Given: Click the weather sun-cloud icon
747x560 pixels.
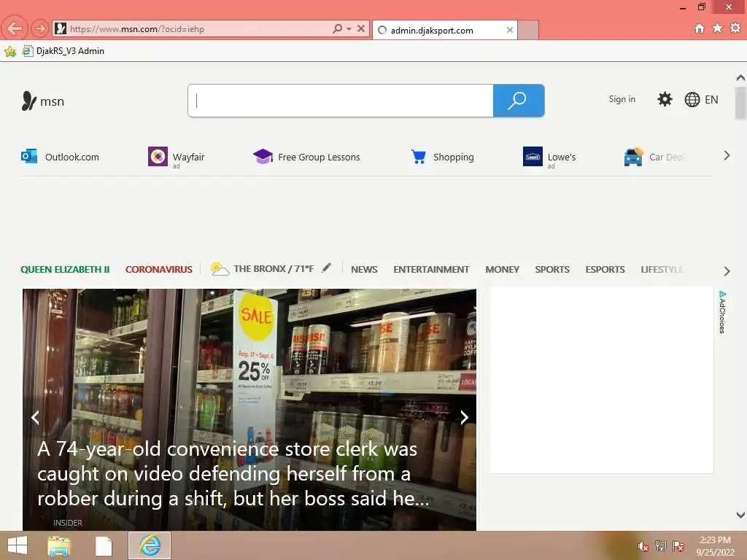Looking at the screenshot, I should point(219,268).
